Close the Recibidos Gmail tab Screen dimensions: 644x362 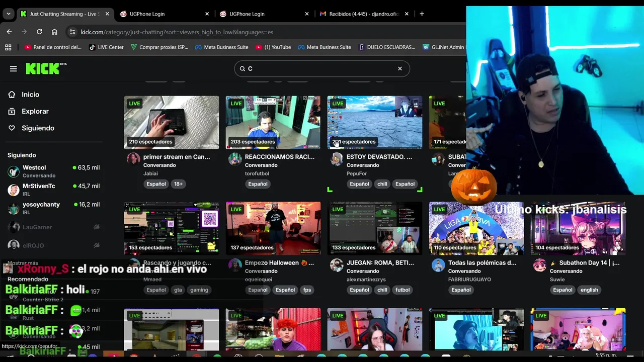pyautogui.click(x=407, y=14)
